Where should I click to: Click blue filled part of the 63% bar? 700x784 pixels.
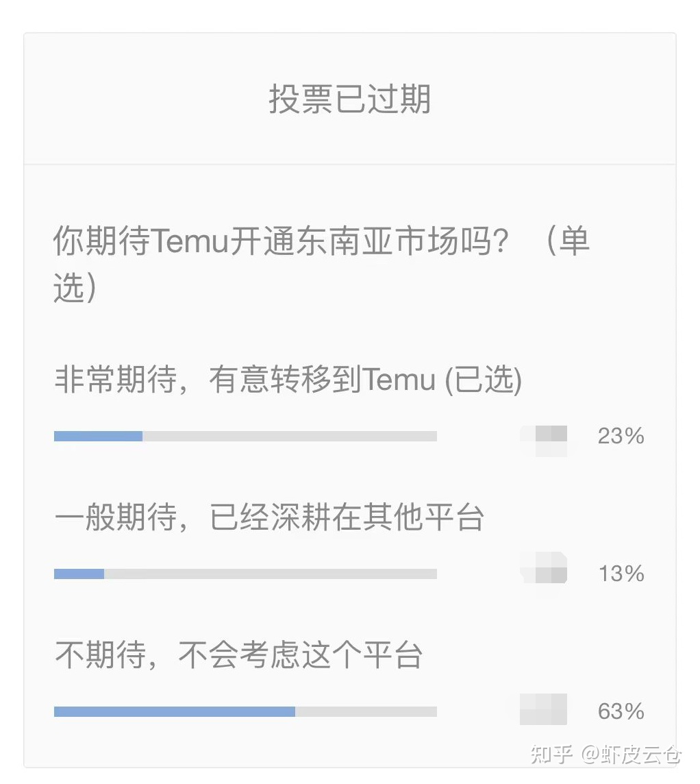click(175, 711)
